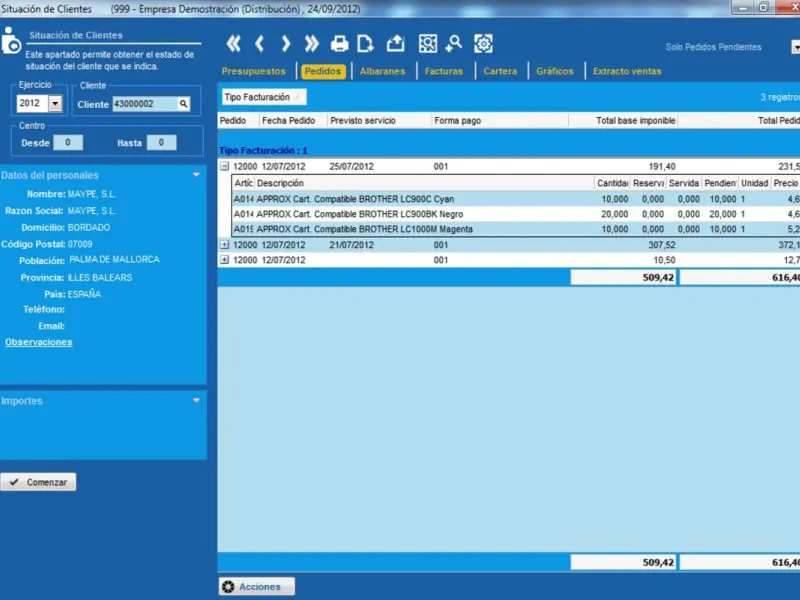Click the 07009 postal code value
Viewport: 800px width, 600px height.
click(x=80, y=244)
